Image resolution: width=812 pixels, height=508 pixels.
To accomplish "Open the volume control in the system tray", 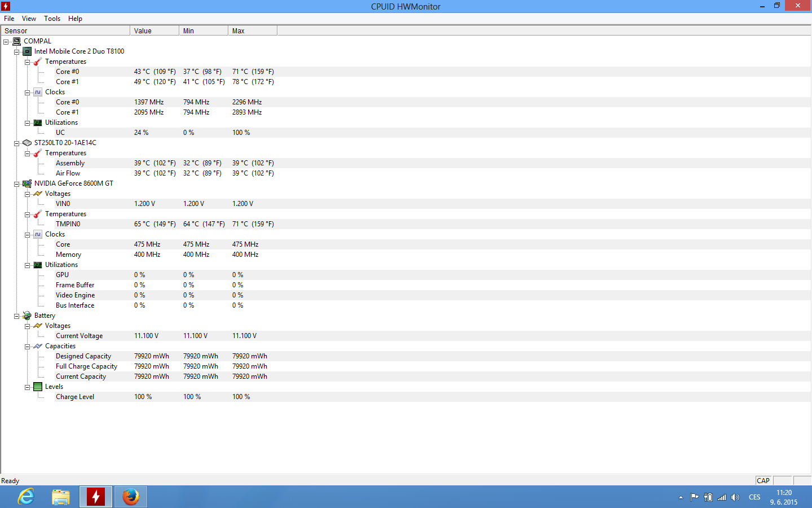I will pyautogui.click(x=735, y=497).
